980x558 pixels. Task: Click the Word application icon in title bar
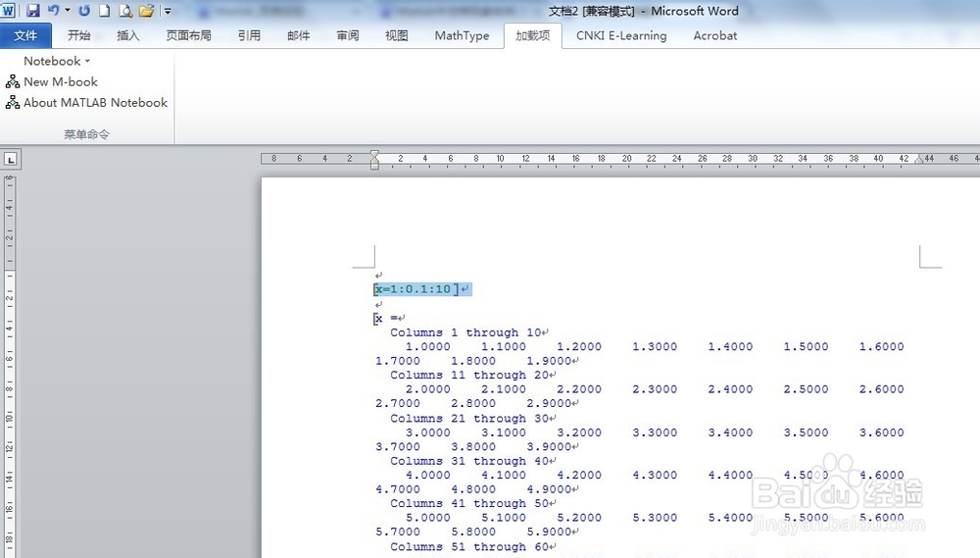point(8,11)
